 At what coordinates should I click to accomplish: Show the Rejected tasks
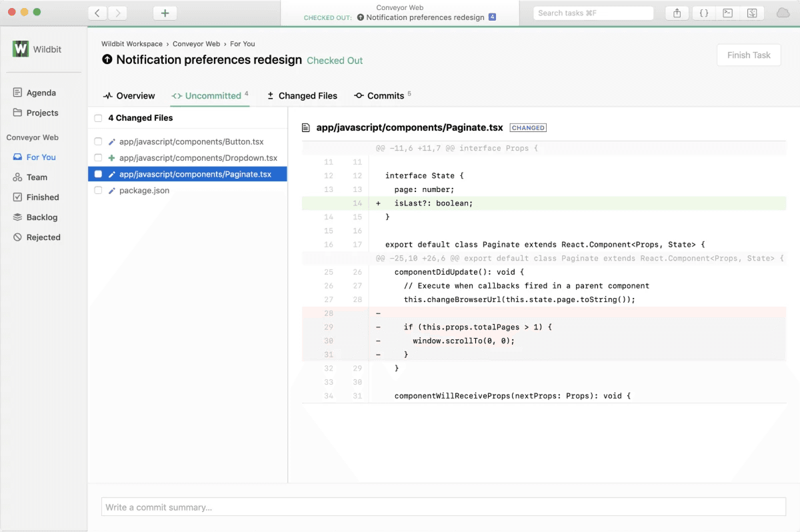[x=37, y=237]
